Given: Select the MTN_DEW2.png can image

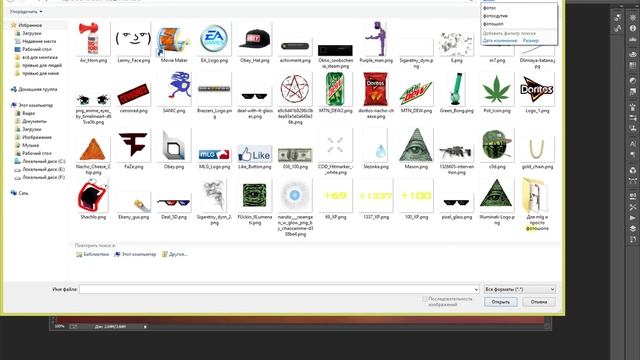Looking at the screenshot, I should coord(335,89).
